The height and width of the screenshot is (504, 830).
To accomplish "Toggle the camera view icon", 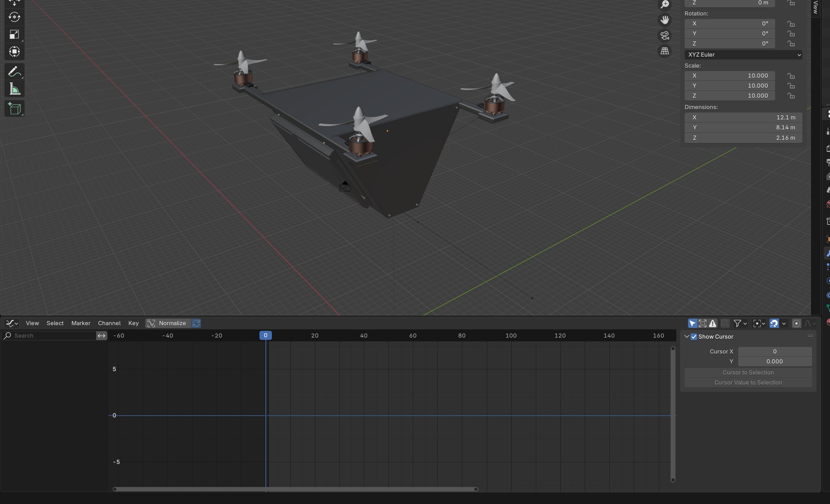I will pyautogui.click(x=665, y=36).
